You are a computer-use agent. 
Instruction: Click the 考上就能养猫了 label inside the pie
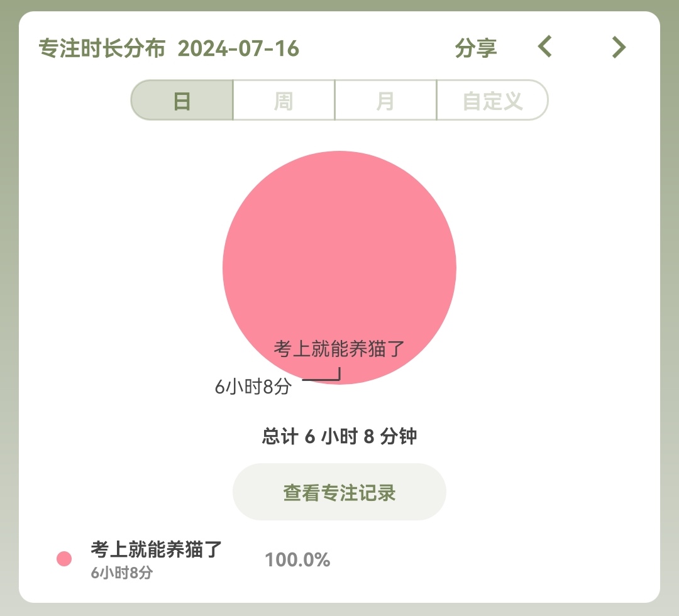tap(339, 348)
